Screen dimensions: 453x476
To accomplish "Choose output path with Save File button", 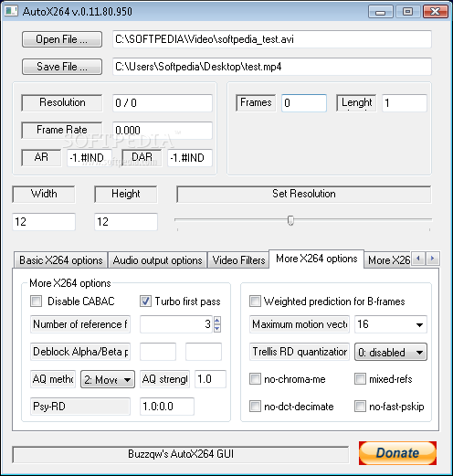I will pyautogui.click(x=62, y=67).
